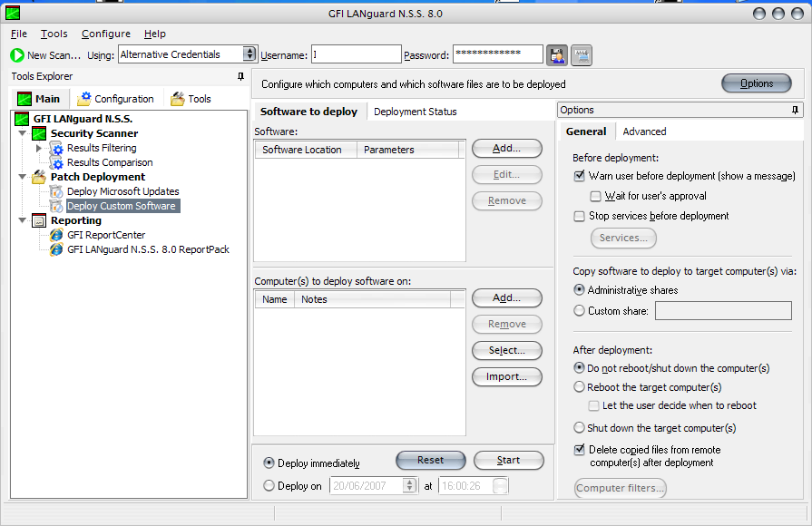Open the Help menu

point(155,34)
